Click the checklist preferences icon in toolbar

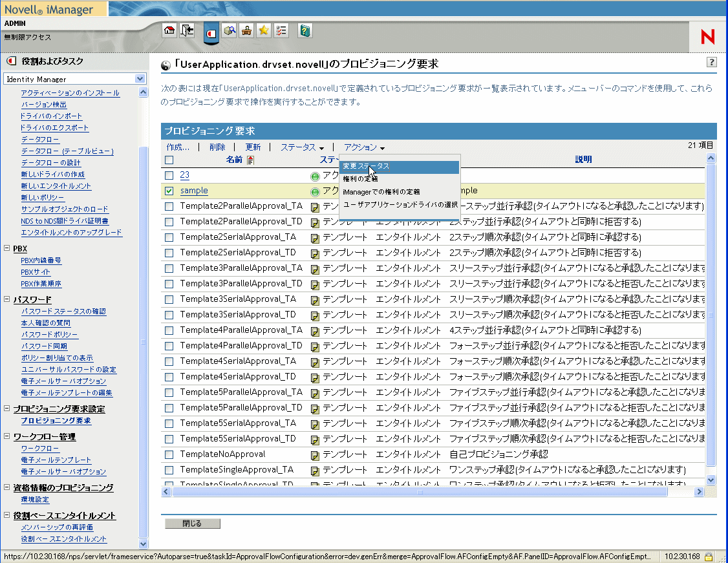[281, 30]
